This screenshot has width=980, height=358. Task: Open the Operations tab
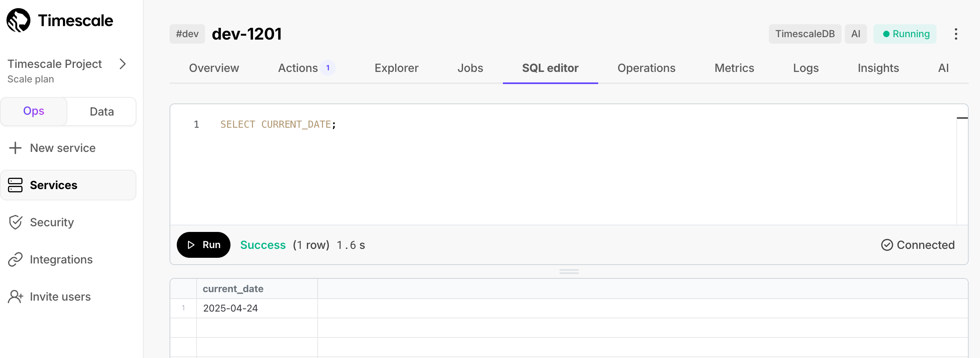pos(646,68)
